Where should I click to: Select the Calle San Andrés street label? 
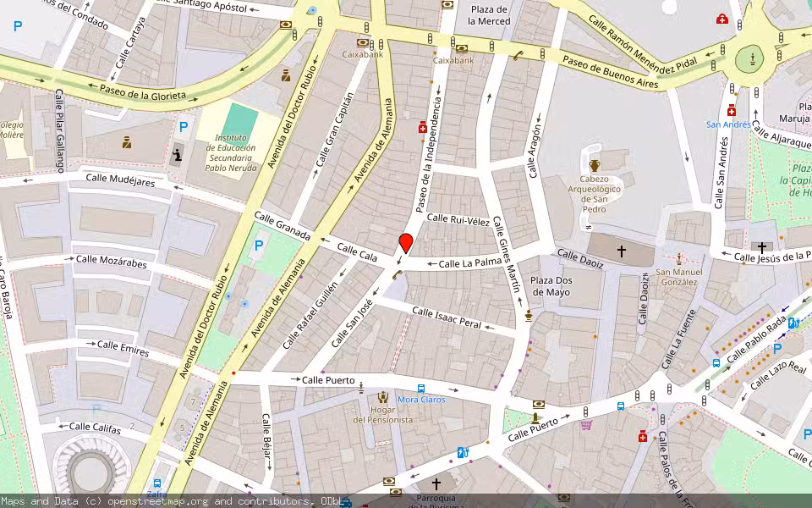[x=721, y=173]
